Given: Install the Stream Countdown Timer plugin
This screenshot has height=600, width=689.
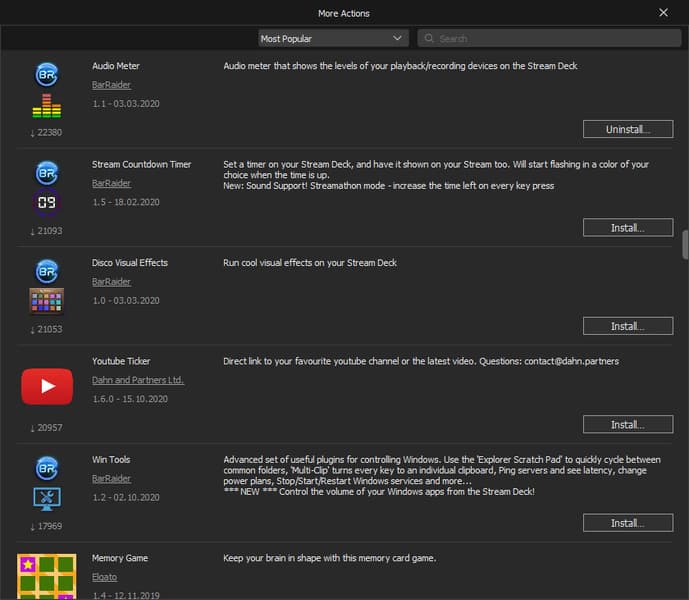Looking at the screenshot, I should [628, 228].
